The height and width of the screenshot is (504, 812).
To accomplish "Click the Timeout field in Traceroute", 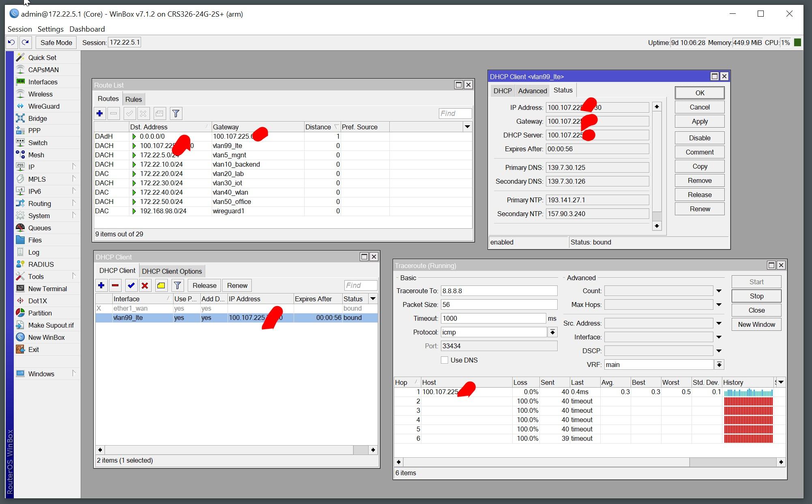I will point(493,318).
